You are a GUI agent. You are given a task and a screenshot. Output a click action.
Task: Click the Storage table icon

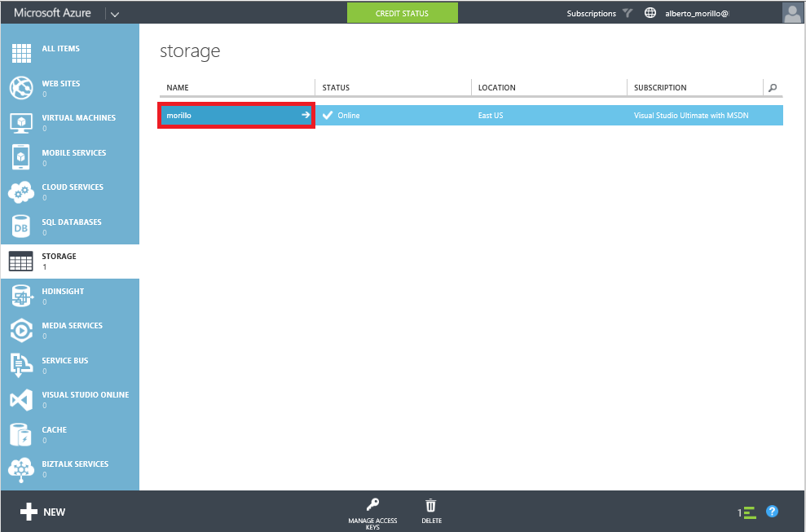click(x=21, y=262)
